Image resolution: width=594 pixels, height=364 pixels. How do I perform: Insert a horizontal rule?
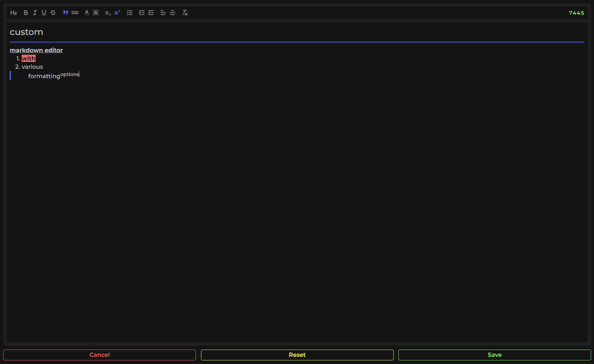tap(75, 12)
